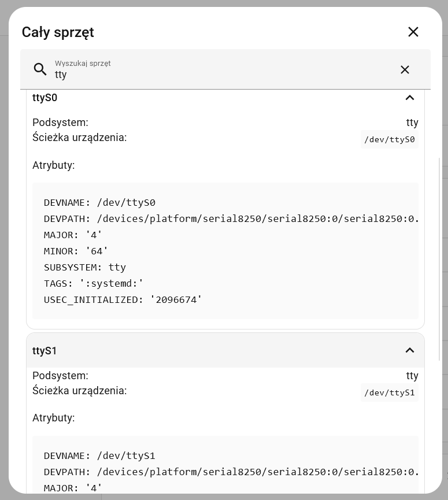This screenshot has width=448, height=500.
Task: Clear the "tty" search text
Action: coord(405,69)
